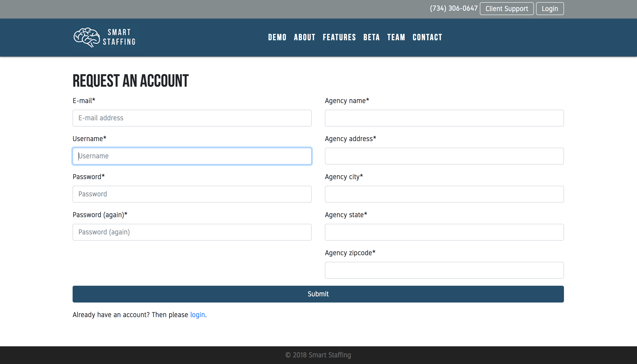Focus the Agency address input
Image resolution: width=637 pixels, height=364 pixels.
(x=444, y=156)
